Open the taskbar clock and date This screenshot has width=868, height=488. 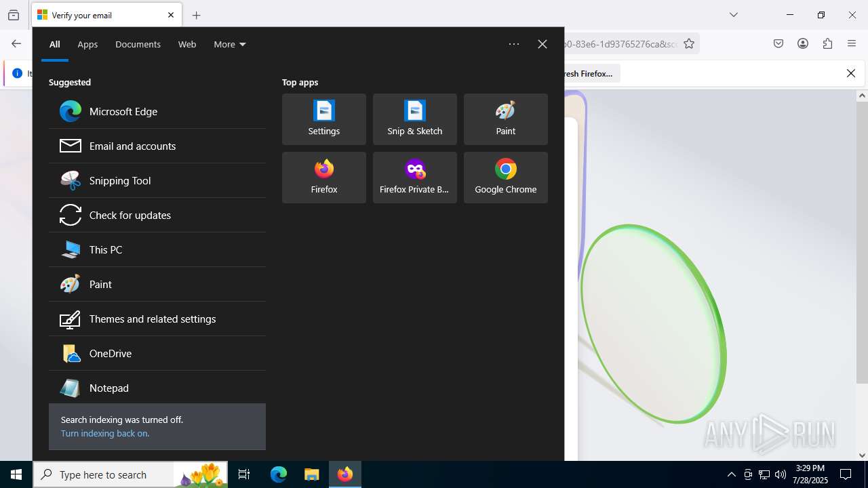pyautogui.click(x=810, y=474)
